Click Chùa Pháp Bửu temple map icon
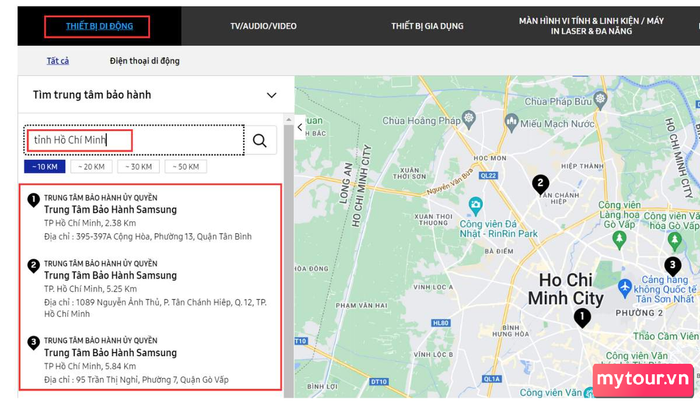 click(x=600, y=100)
